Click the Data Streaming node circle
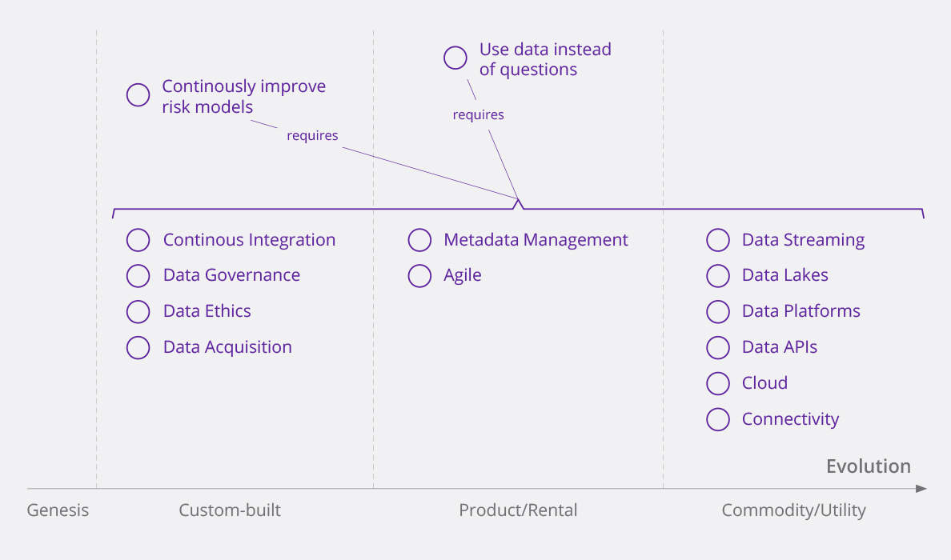The height and width of the screenshot is (560, 951). pos(718,240)
